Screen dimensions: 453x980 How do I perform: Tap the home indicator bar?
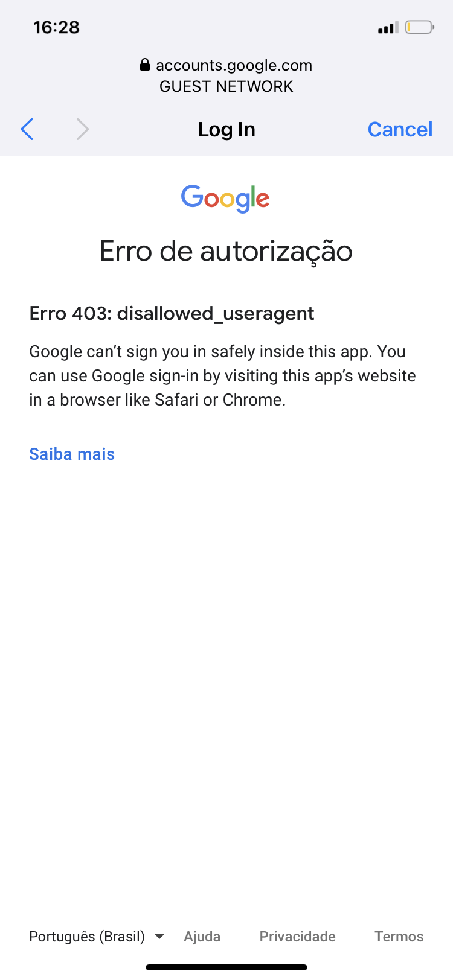(226, 967)
